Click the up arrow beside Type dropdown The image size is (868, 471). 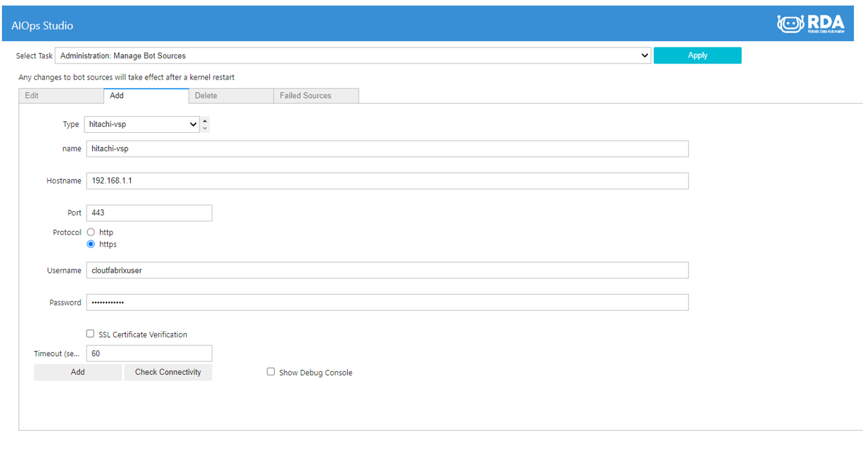pyautogui.click(x=205, y=121)
